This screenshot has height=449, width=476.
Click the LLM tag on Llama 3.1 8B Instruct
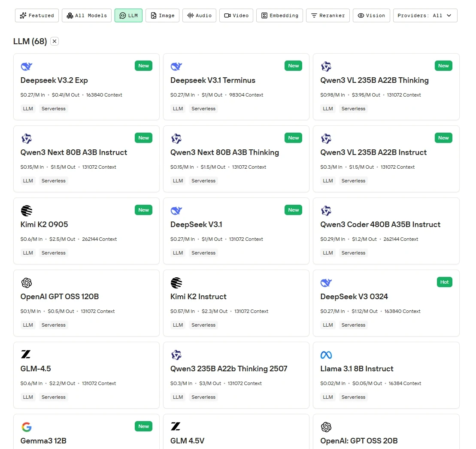click(328, 397)
